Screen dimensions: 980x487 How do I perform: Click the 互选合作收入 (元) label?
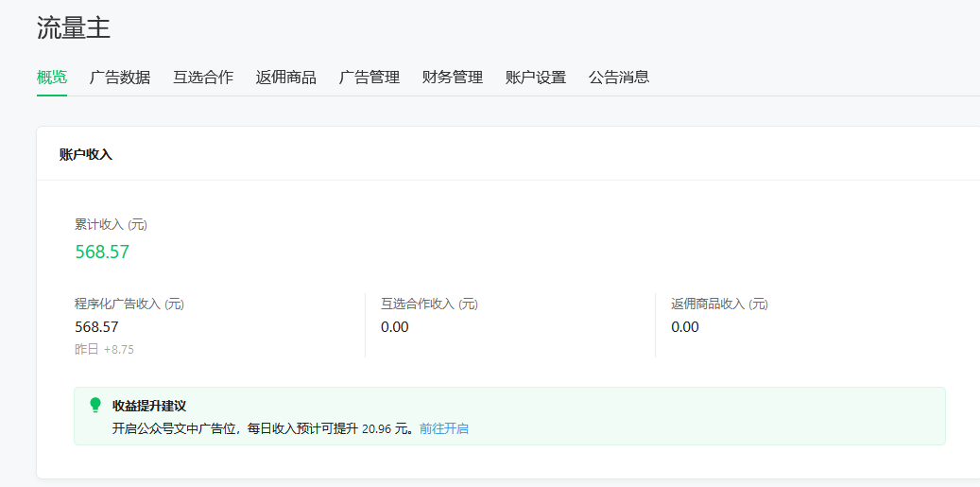click(x=429, y=304)
